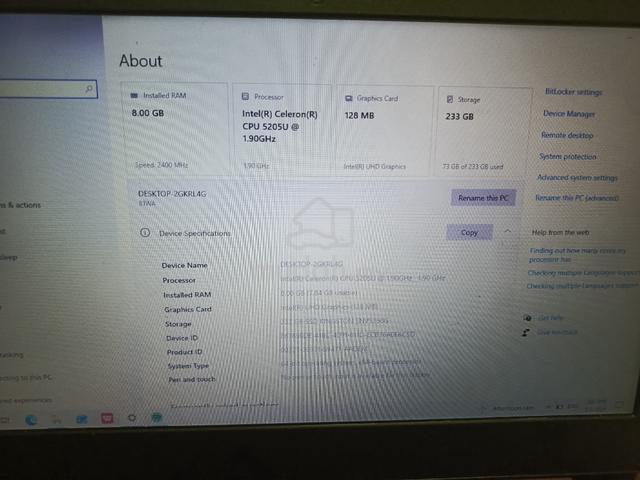The width and height of the screenshot is (640, 480).
Task: Click the System Type row label
Action: click(x=188, y=366)
